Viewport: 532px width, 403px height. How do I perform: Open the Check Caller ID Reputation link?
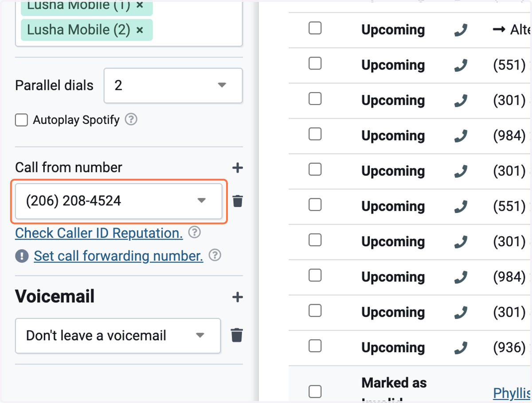coord(99,233)
